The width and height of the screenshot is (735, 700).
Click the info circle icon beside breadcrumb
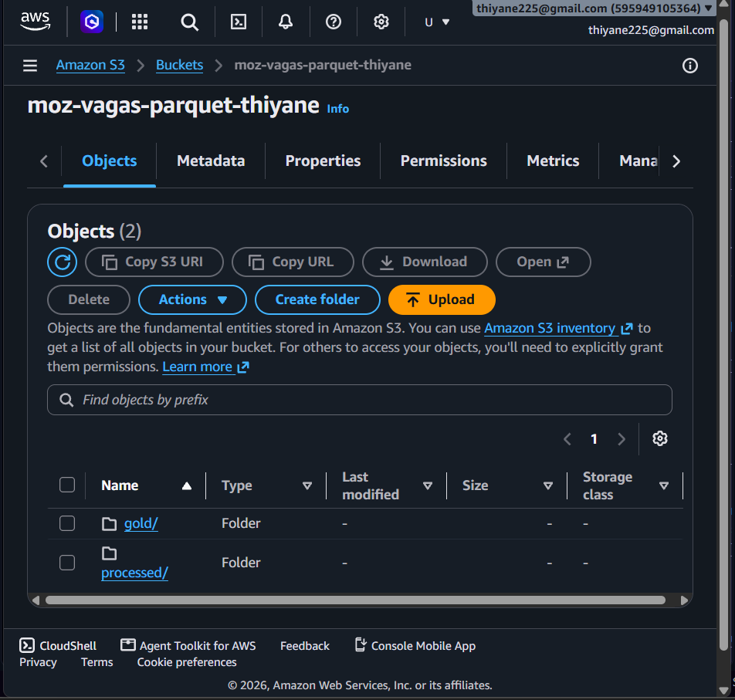click(x=689, y=66)
